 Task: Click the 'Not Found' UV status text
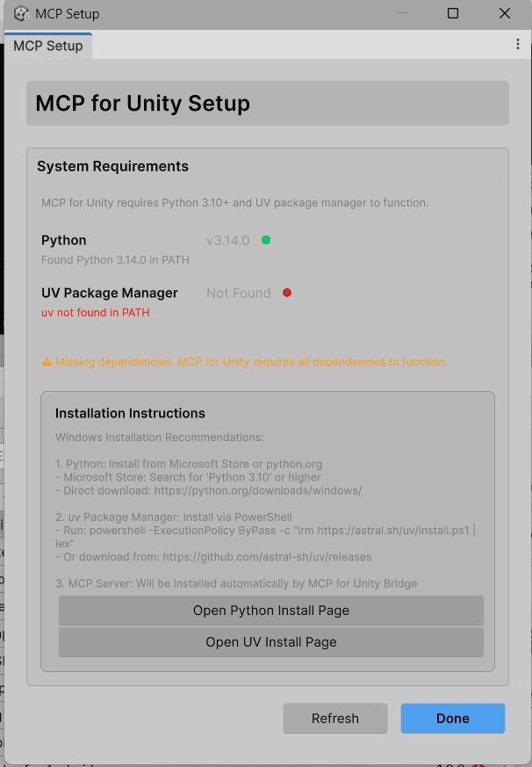tap(238, 293)
